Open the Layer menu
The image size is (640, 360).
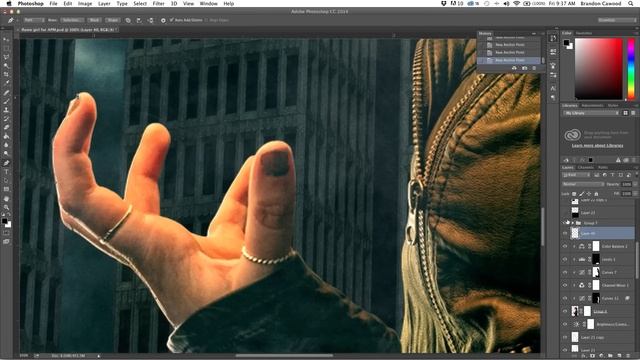(104, 4)
